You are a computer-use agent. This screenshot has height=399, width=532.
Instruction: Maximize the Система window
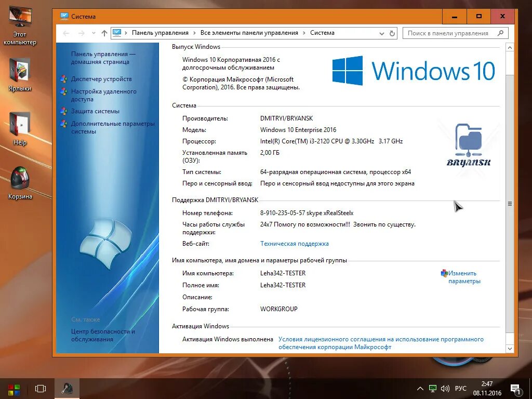pyautogui.click(x=478, y=16)
